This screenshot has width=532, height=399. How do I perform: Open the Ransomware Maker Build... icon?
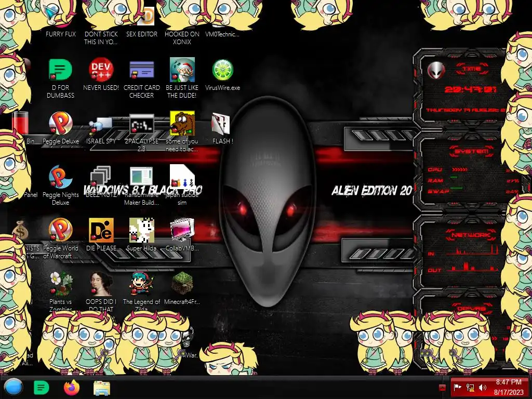pyautogui.click(x=141, y=177)
